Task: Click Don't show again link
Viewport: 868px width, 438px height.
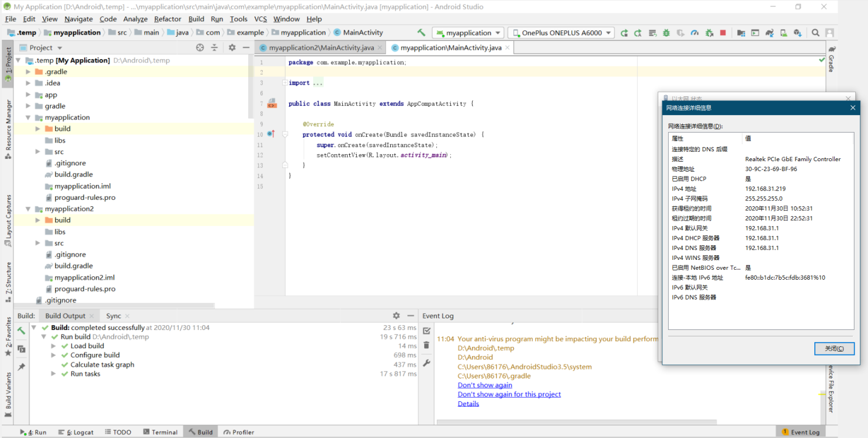Action: click(x=485, y=385)
